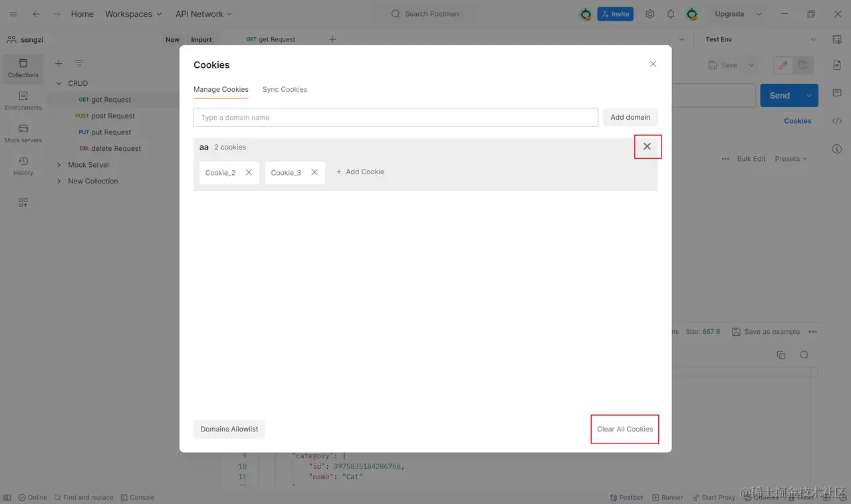Viewport: 851px width, 504px height.
Task: Open the Test Env environment dropdown
Action: (x=761, y=39)
